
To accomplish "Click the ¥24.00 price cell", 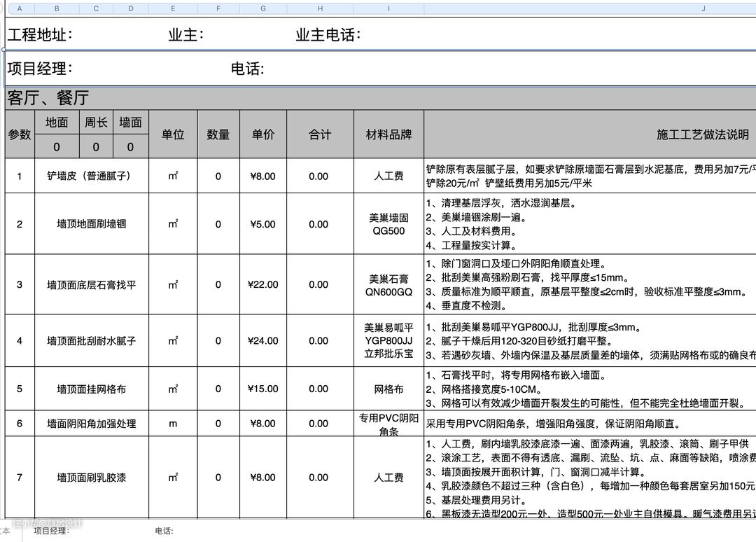I will coord(263,341).
